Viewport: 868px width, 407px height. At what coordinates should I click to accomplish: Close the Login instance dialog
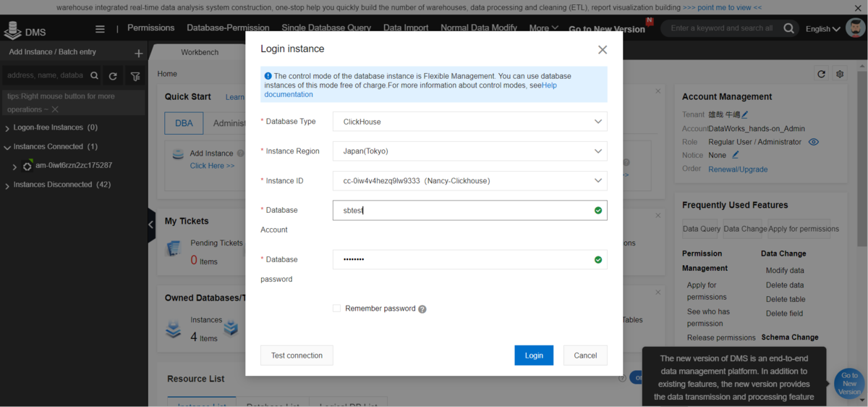[602, 50]
